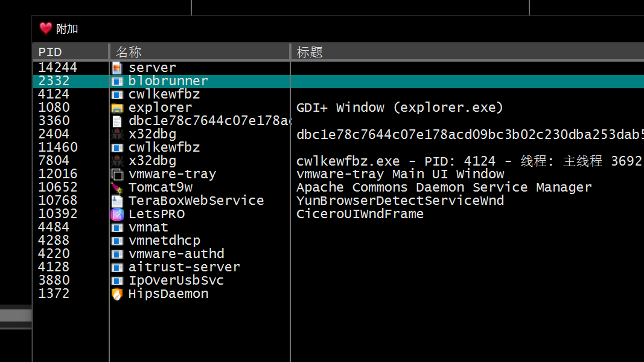Screen dimensions: 644x362
Task: Click PID cell 11460
Action: (58, 147)
